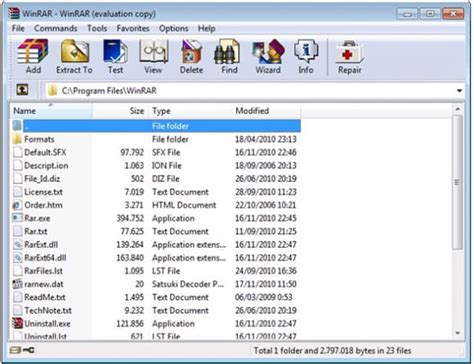Click the Formats folder icon

click(x=17, y=139)
